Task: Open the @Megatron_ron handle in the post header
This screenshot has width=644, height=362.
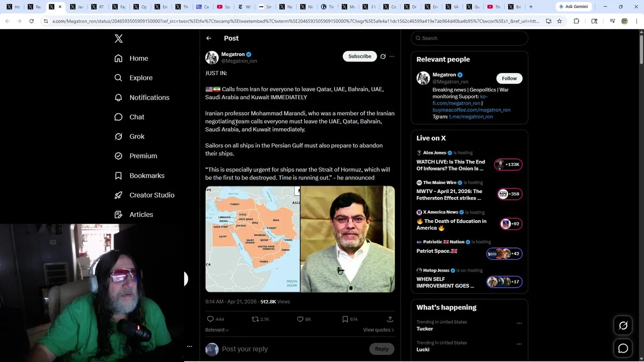Action: pos(239,61)
